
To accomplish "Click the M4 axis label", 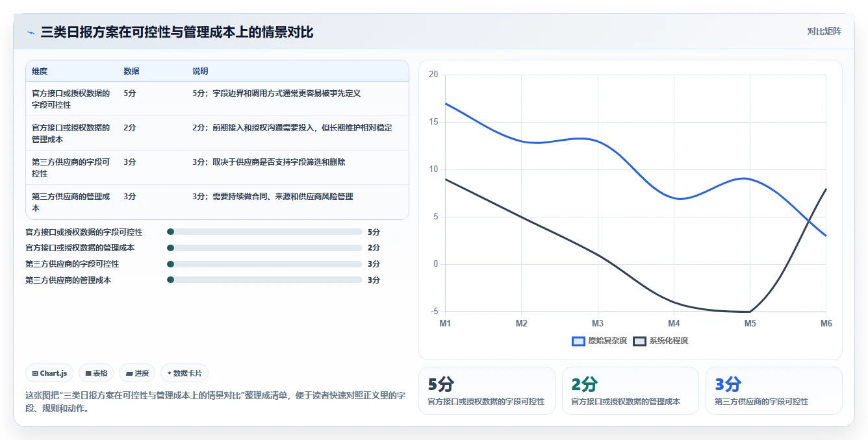I will pyautogui.click(x=674, y=323).
